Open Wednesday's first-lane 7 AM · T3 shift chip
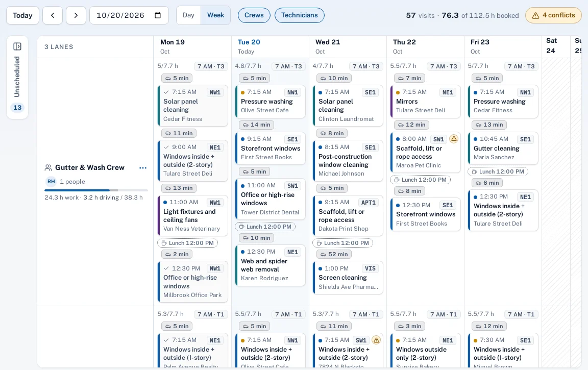The width and height of the screenshot is (588, 370). coord(366,66)
